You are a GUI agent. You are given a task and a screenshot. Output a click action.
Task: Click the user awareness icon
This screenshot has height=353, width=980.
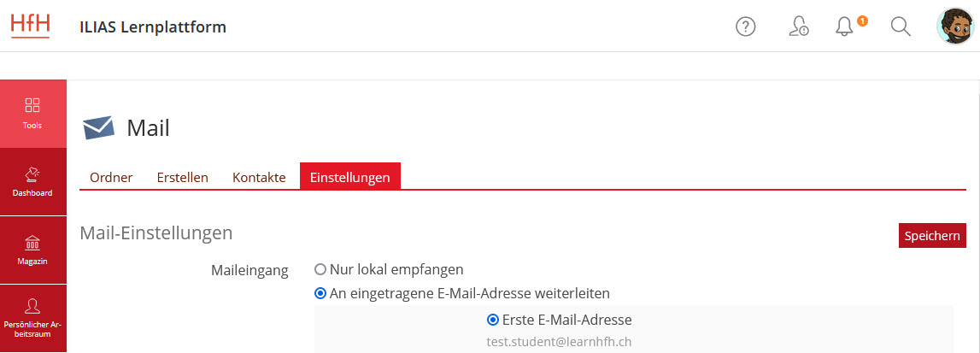point(798,26)
